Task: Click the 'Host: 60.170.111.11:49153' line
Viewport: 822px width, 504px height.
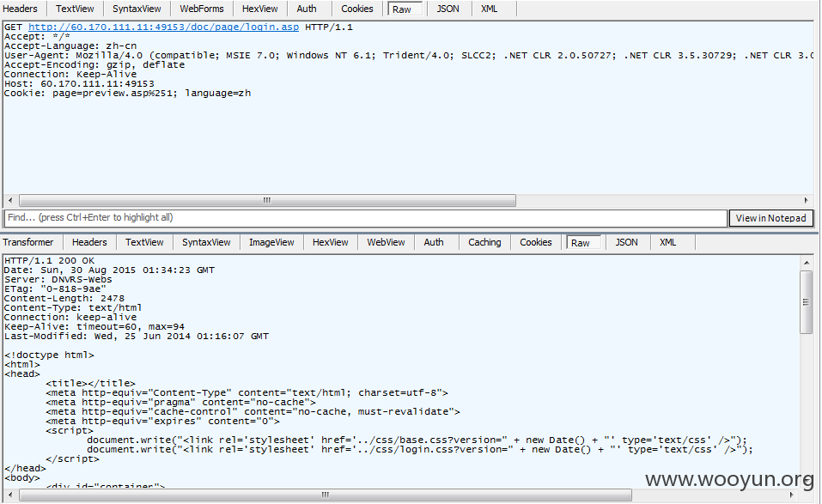Action: pos(79,83)
